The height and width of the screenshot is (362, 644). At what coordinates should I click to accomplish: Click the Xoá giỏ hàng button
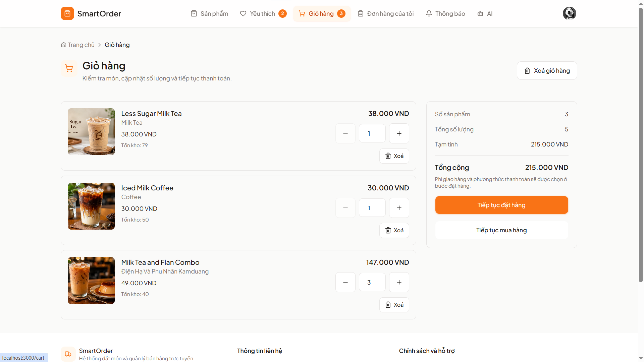[x=547, y=70]
